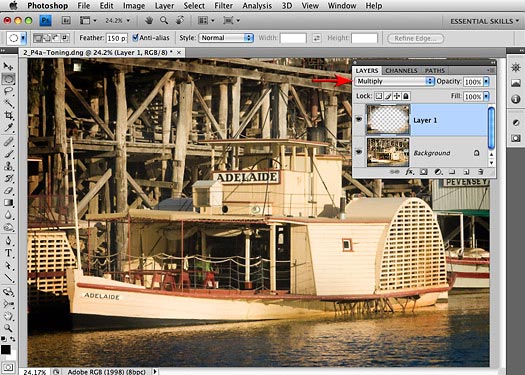Click Rotate View tool in application bar

click(180, 21)
